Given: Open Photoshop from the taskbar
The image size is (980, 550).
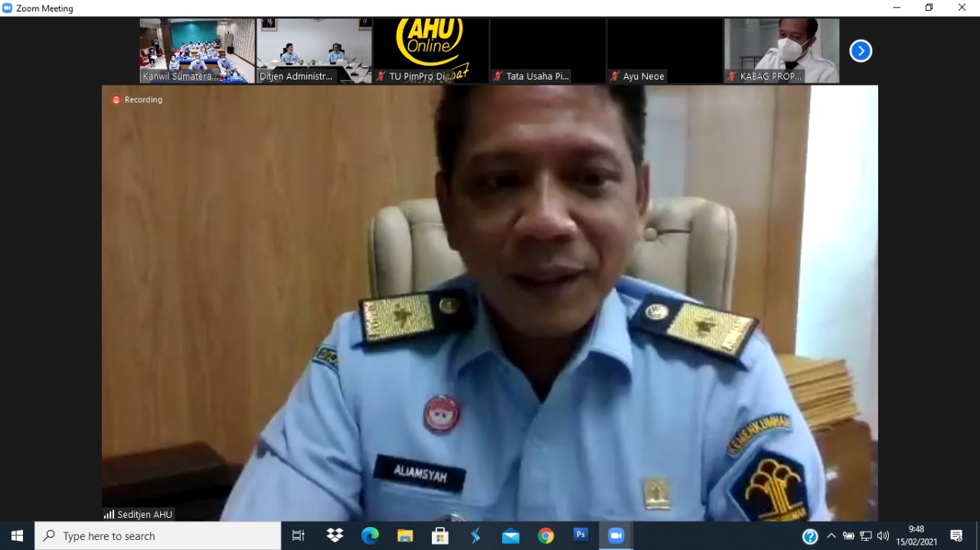Looking at the screenshot, I should click(x=581, y=535).
